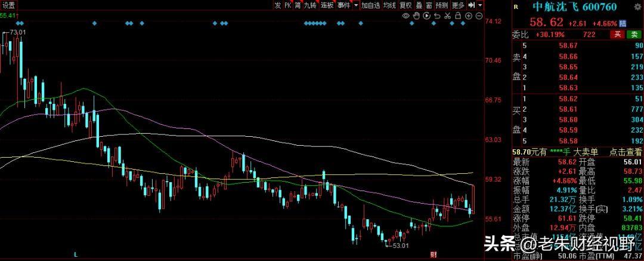The height and width of the screenshot is (261, 644).
Task: Click the blue 陆 stock connect badge
Action: coord(624,23)
